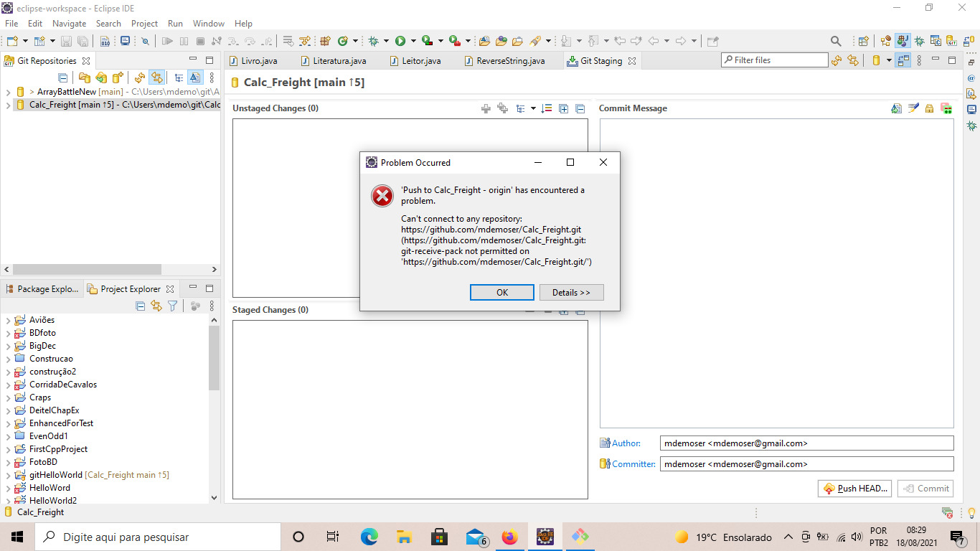Click the Search magnifier in main toolbar
Viewport: 980px width, 551px height.
[836, 42]
